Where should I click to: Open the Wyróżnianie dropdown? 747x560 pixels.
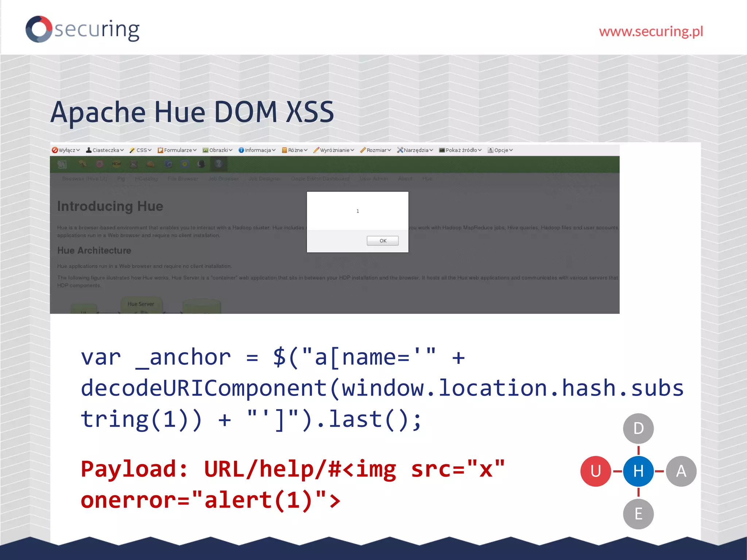tap(334, 150)
